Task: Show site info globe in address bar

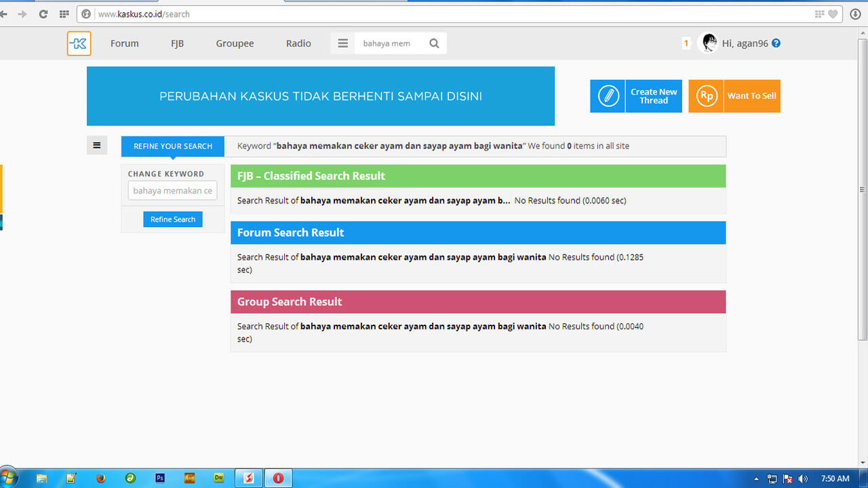Action: click(x=86, y=14)
